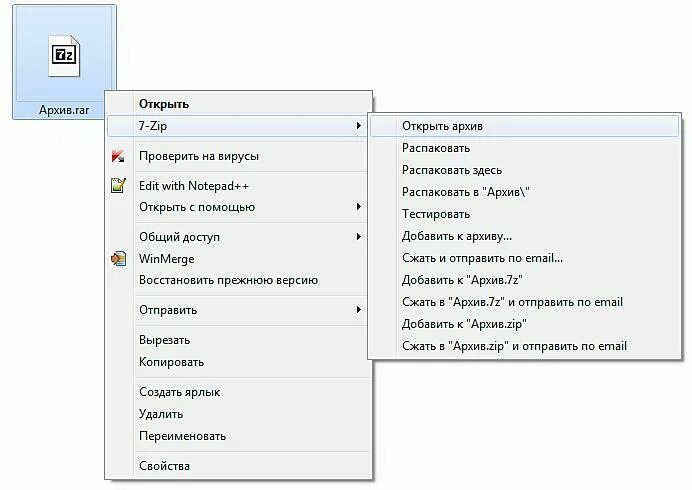The width and height of the screenshot is (692, 490).
Task: Choose Копировать in the context menu
Action: click(x=171, y=362)
